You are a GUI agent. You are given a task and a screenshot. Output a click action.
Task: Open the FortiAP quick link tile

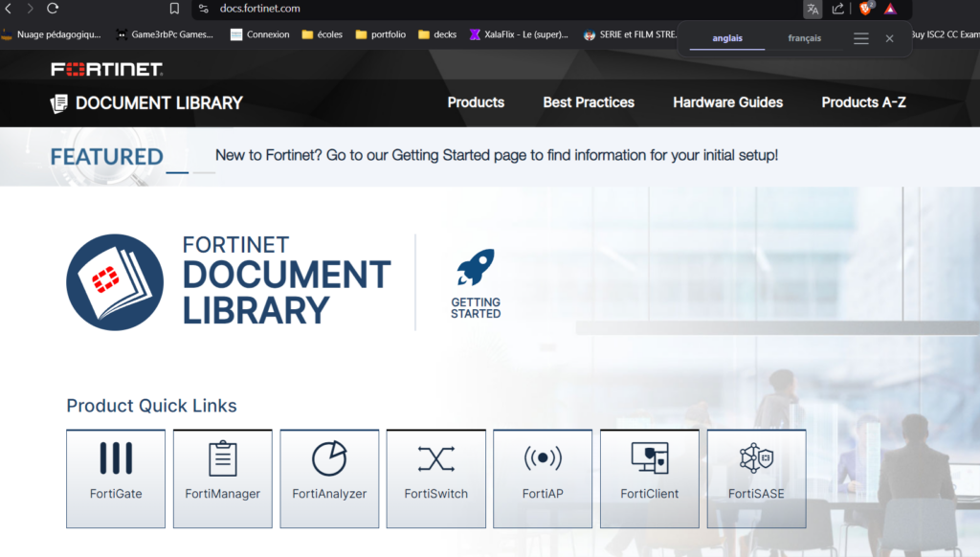click(x=543, y=479)
